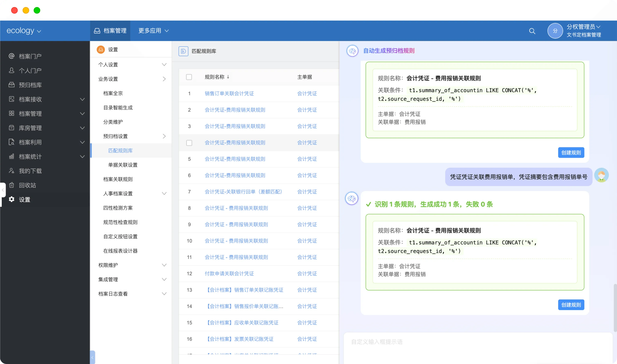
Task: Expand 档案日志查看 chevron
Action: click(164, 294)
